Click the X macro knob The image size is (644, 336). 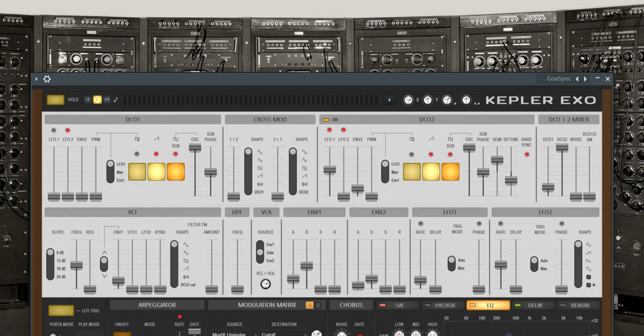pos(408,100)
